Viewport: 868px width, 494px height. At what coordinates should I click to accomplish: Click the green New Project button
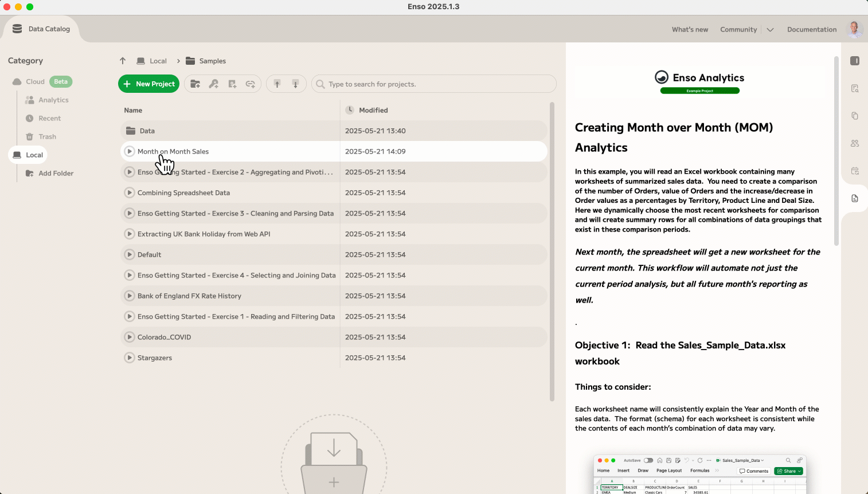click(149, 84)
